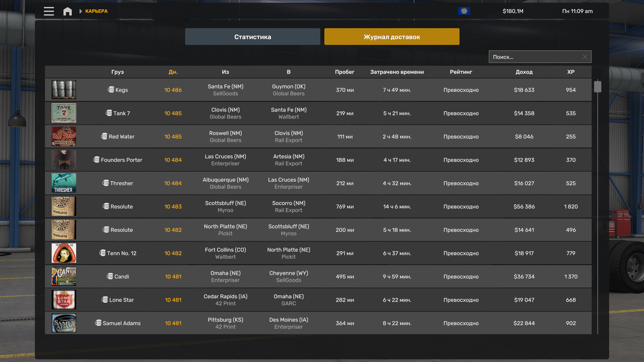Click the Lone Star cargo thumbnail
The image size is (644, 362).
tap(64, 300)
